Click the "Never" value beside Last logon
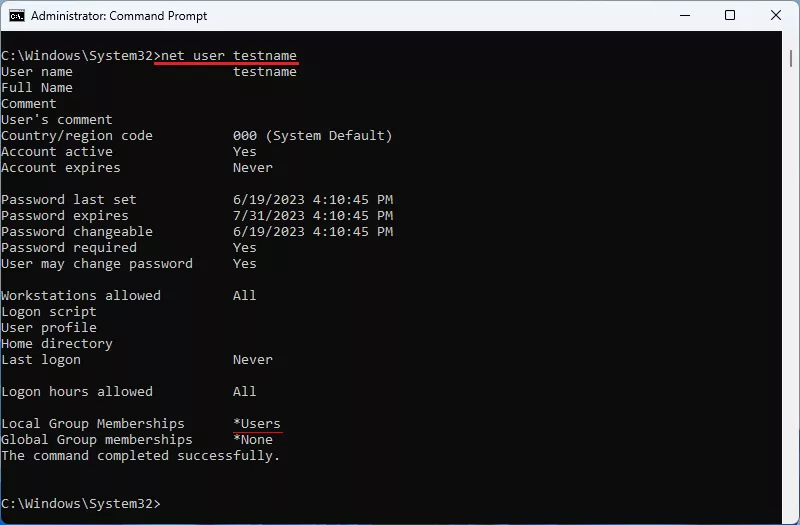This screenshot has height=525, width=800. [253, 360]
